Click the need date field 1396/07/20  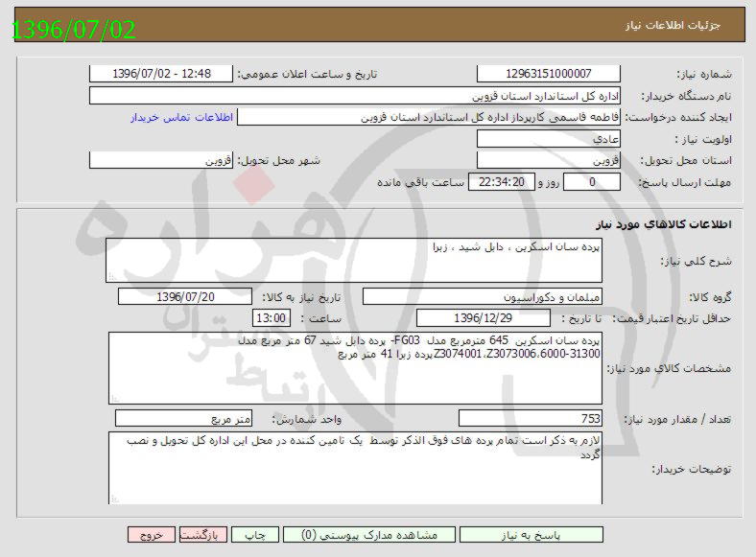click(x=185, y=297)
